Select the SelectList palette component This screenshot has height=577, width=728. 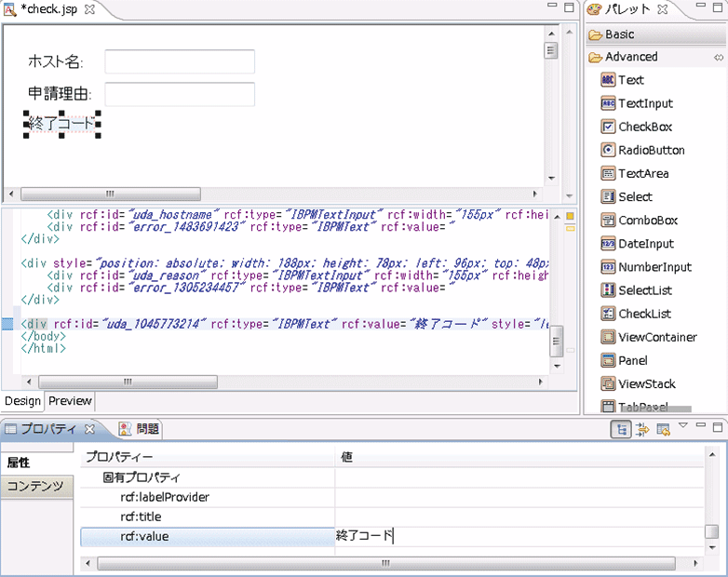point(636,290)
